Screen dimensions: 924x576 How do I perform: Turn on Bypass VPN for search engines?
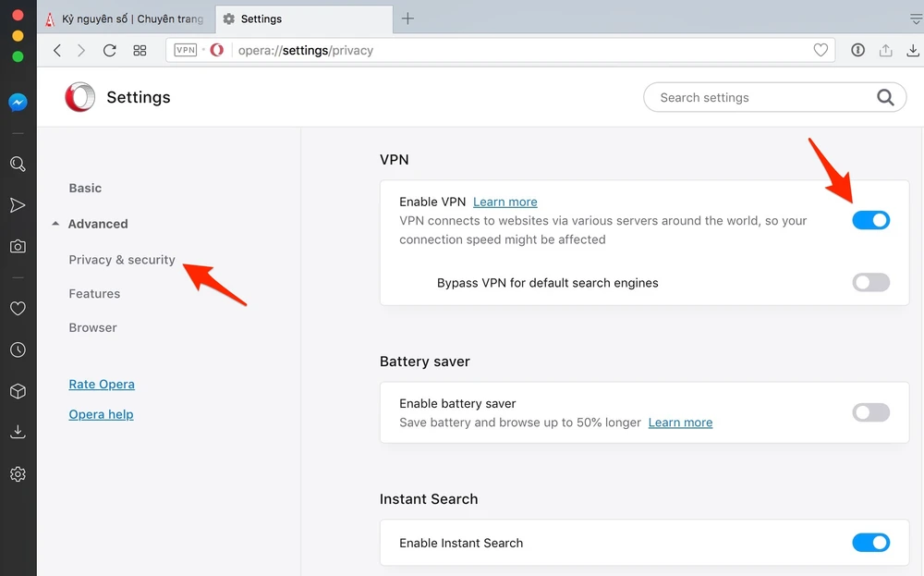(x=870, y=283)
